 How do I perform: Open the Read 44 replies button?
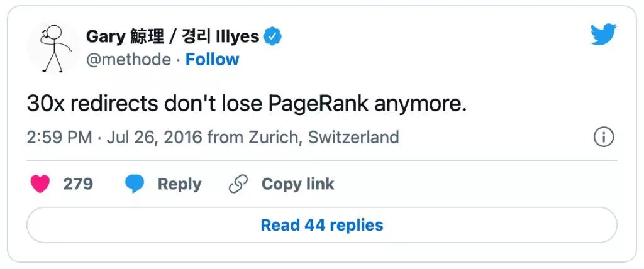(321, 225)
